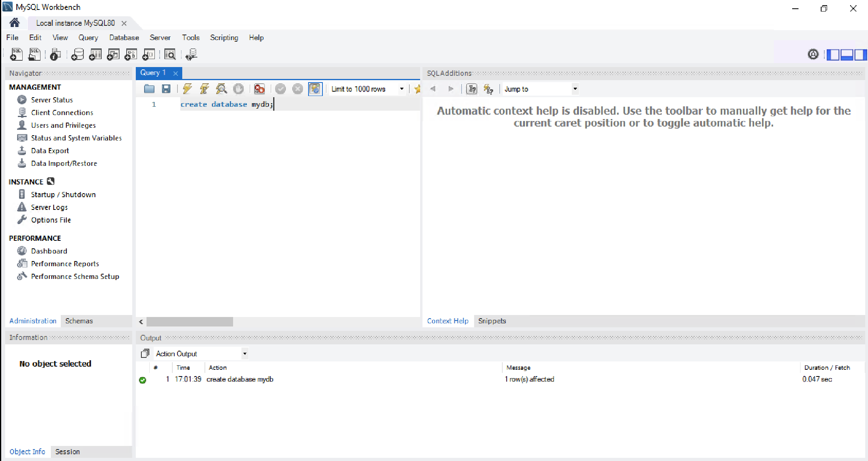Execute statement under cursor icon
The width and height of the screenshot is (868, 461).
(x=204, y=89)
